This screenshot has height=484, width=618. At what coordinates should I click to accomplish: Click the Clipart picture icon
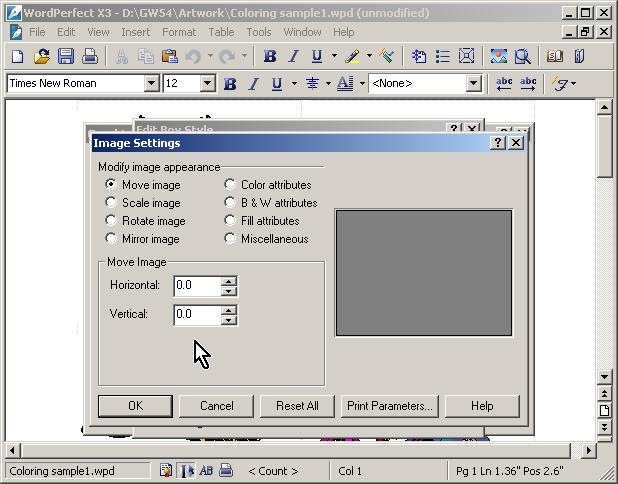[x=499, y=56]
